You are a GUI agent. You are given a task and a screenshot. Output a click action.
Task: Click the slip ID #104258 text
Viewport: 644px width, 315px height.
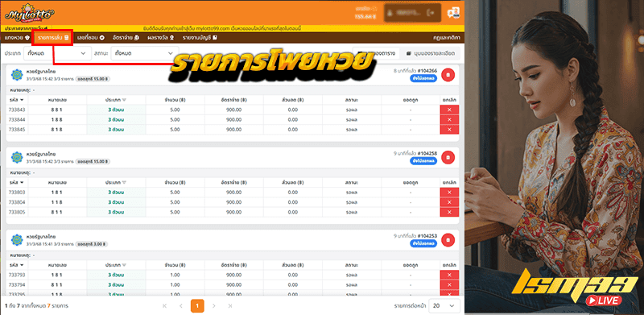427,153
